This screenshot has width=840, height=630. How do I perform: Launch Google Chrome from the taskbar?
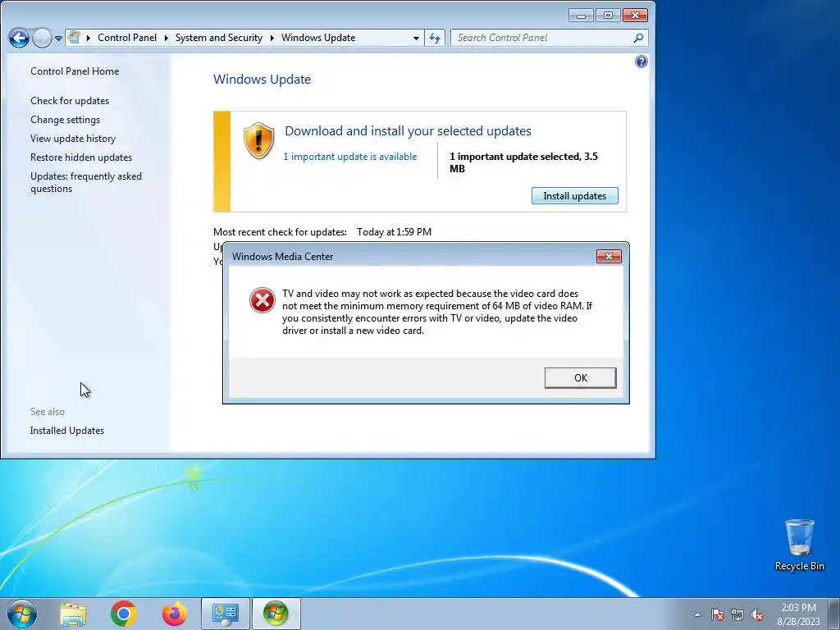[x=124, y=614]
